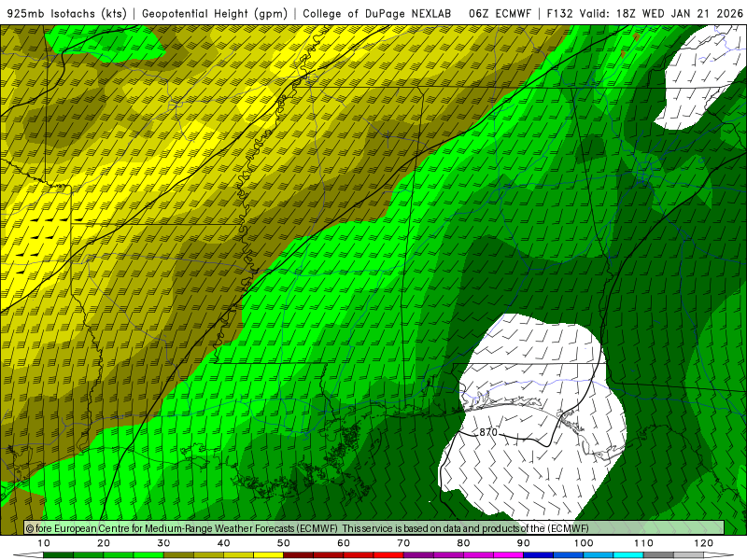Click the "100" value on the color scale
The width and height of the screenshot is (747, 560).
tap(583, 543)
